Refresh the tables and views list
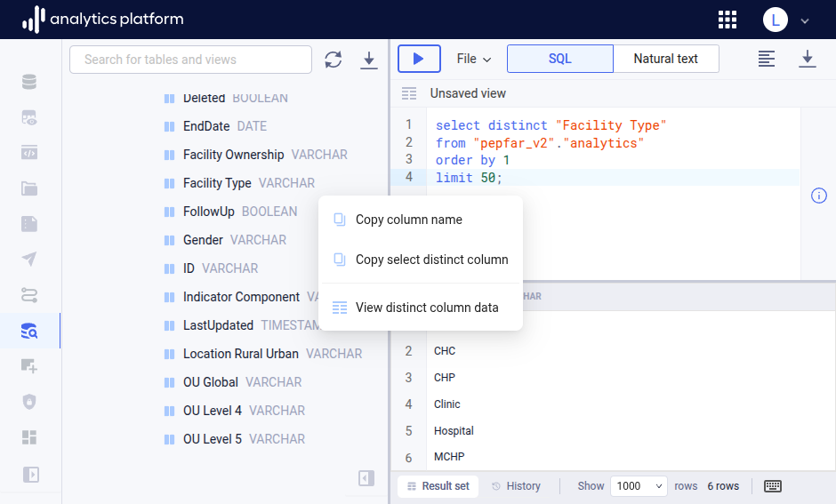Image resolution: width=836 pixels, height=504 pixels. [x=334, y=60]
